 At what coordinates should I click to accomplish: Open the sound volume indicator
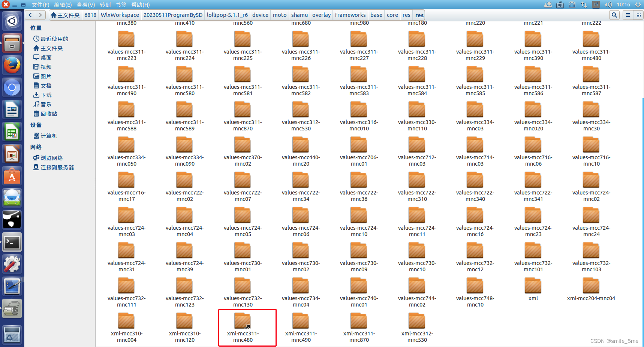(x=608, y=4)
